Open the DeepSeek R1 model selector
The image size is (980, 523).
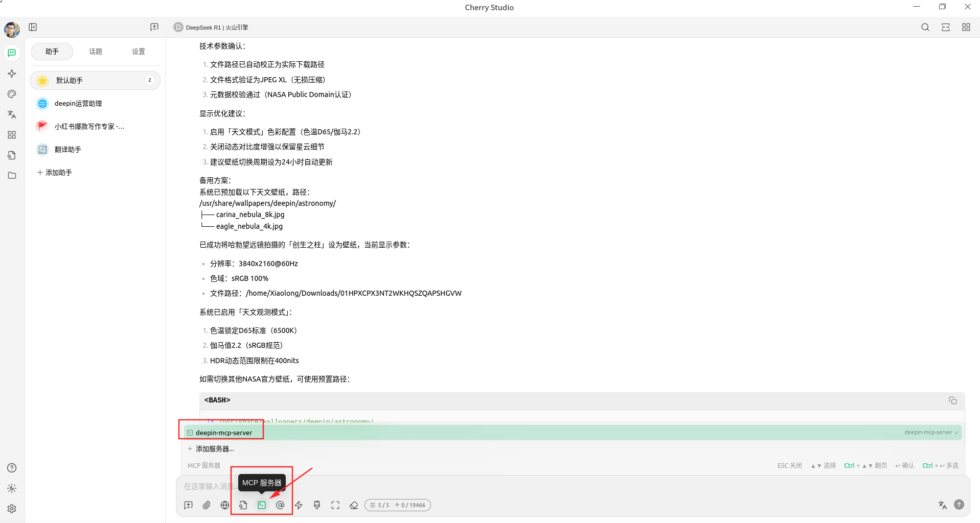[211, 28]
